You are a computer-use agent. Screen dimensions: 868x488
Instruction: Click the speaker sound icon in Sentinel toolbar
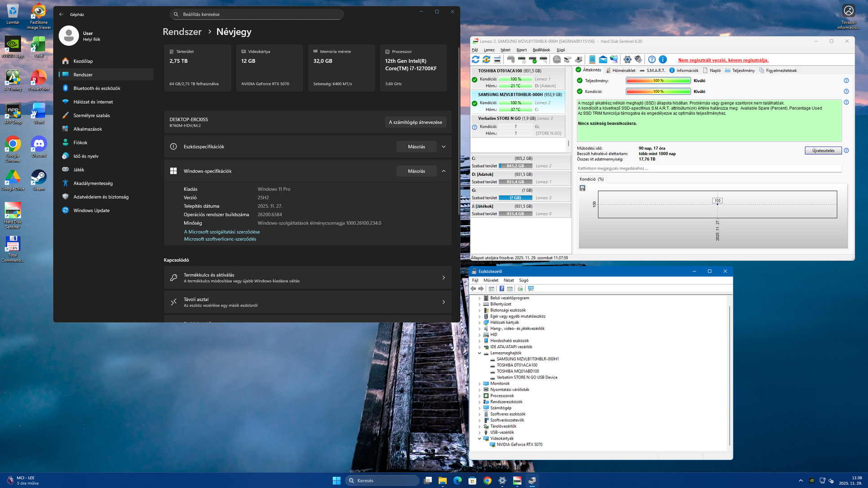[638, 60]
